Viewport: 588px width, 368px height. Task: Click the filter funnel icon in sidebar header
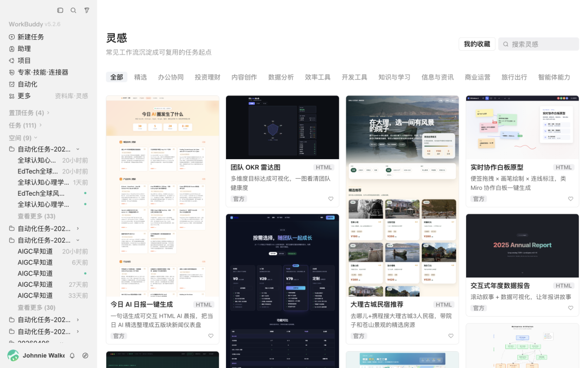87,10
